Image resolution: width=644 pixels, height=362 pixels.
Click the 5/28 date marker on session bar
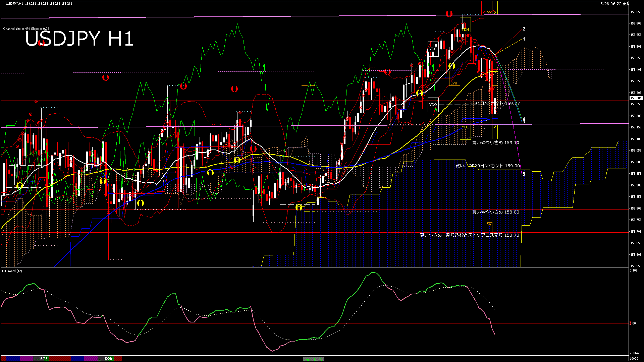44,359
